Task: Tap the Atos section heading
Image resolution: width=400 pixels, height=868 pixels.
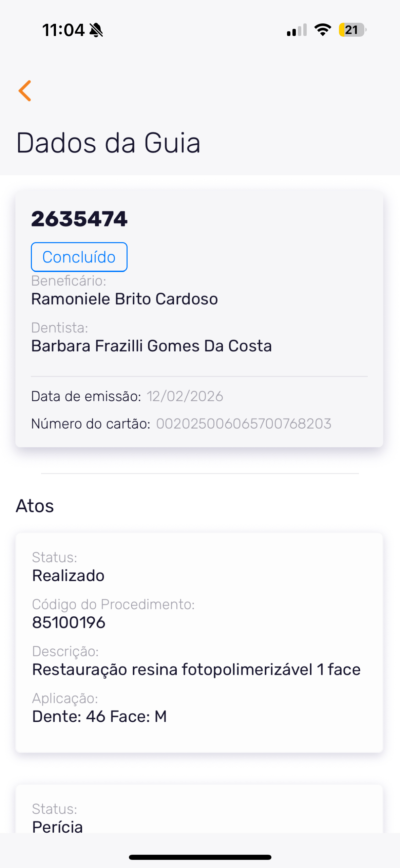Action: tap(35, 506)
